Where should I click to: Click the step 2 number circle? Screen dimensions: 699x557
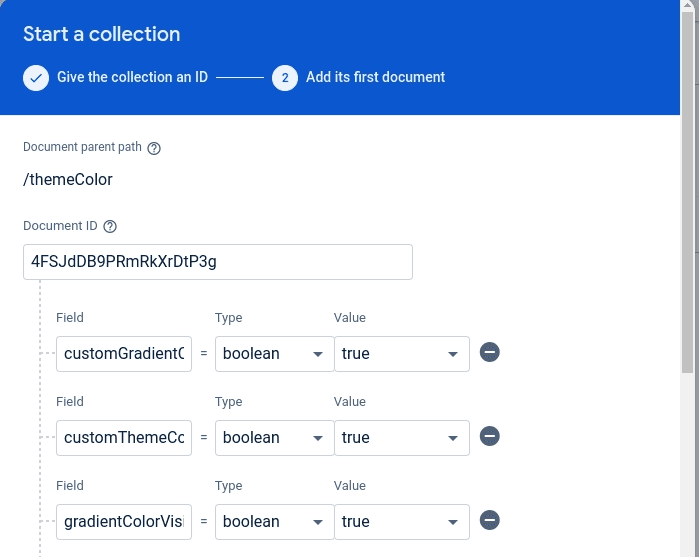tap(285, 78)
